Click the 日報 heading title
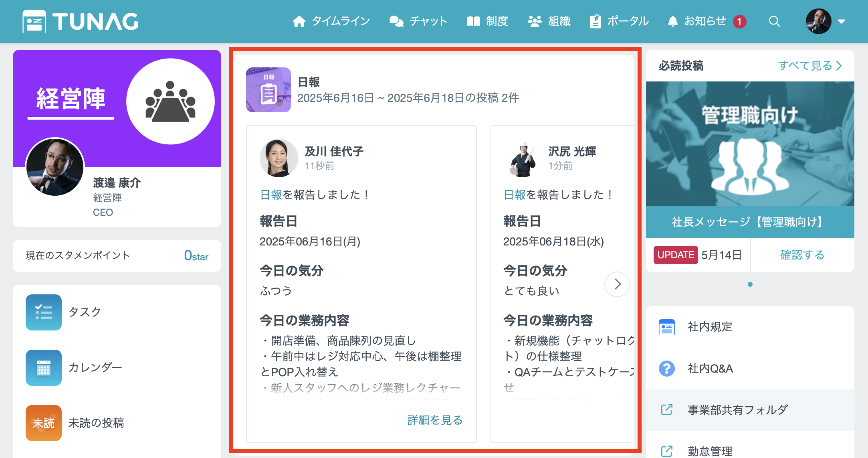Image resolution: width=868 pixels, height=458 pixels. 309,82
